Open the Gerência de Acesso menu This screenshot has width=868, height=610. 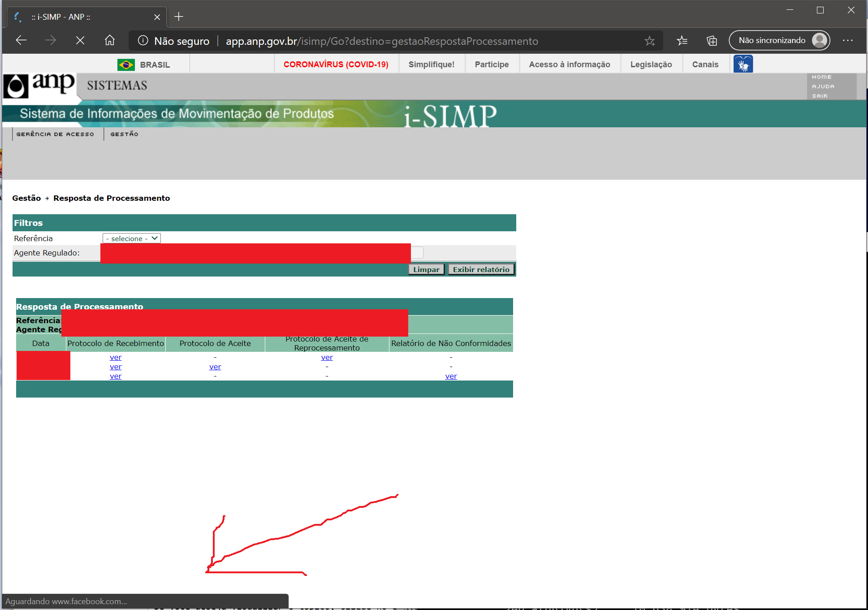(55, 134)
